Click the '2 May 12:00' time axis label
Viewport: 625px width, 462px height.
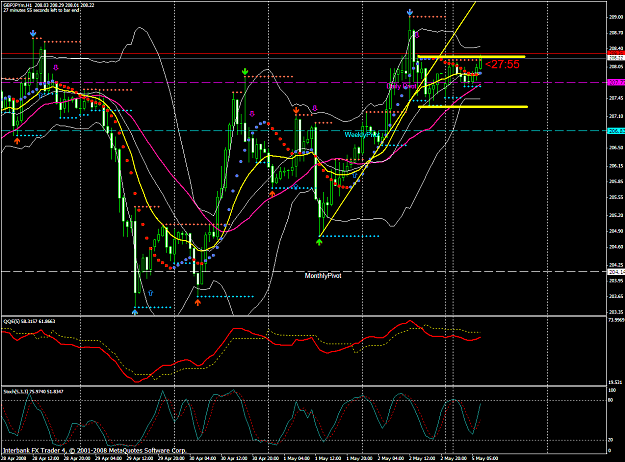click(422, 458)
